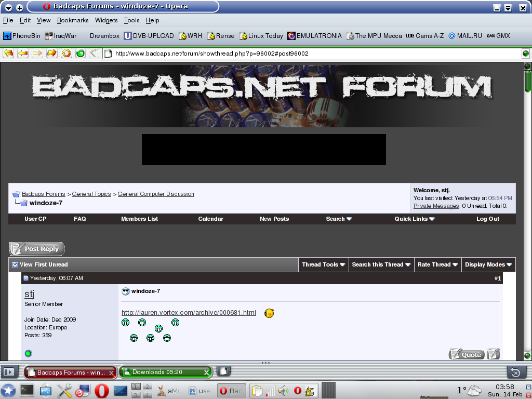This screenshot has width=532, height=399.
Task: Click the volume speaker tray icon
Action: point(283,391)
